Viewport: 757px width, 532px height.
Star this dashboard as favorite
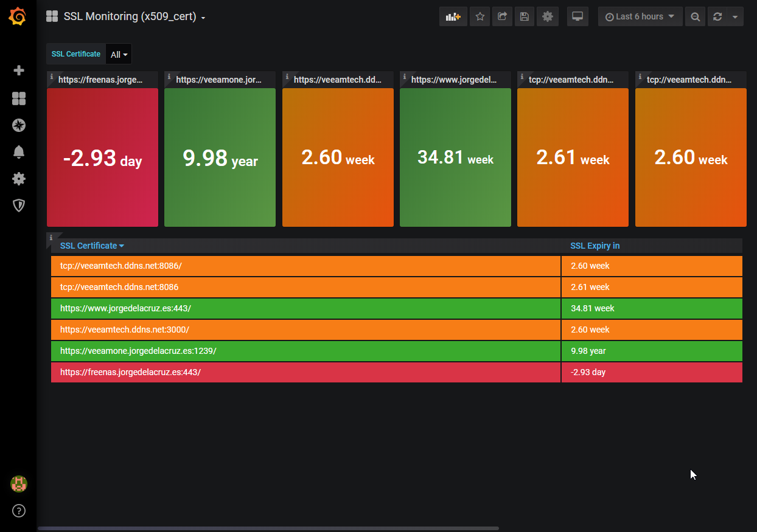pos(480,17)
